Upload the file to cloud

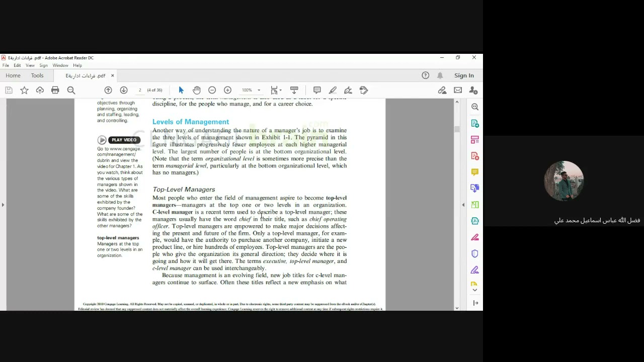(x=40, y=90)
